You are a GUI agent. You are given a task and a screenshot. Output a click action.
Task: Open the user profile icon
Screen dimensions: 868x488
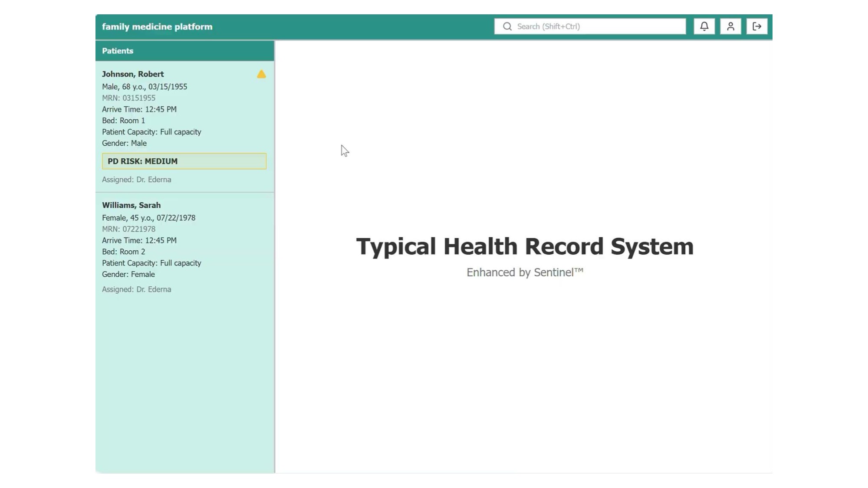click(x=730, y=26)
